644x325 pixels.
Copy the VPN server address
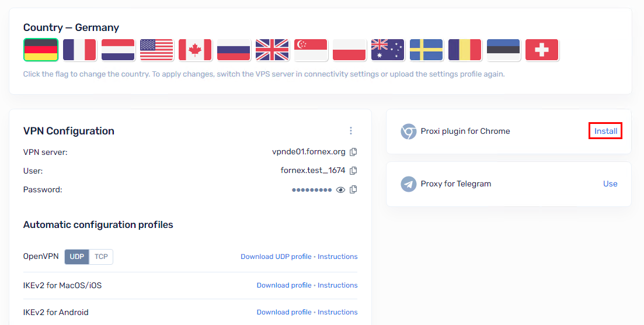click(353, 152)
